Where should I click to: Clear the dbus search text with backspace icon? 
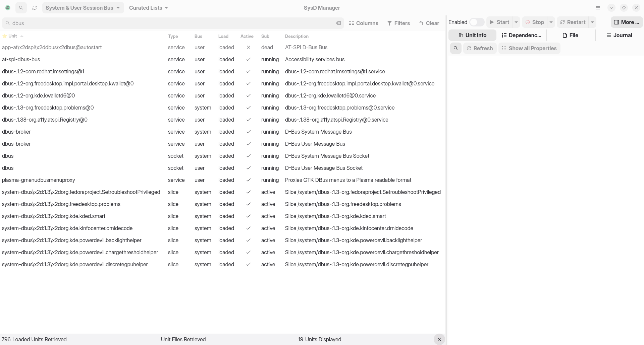(338, 23)
